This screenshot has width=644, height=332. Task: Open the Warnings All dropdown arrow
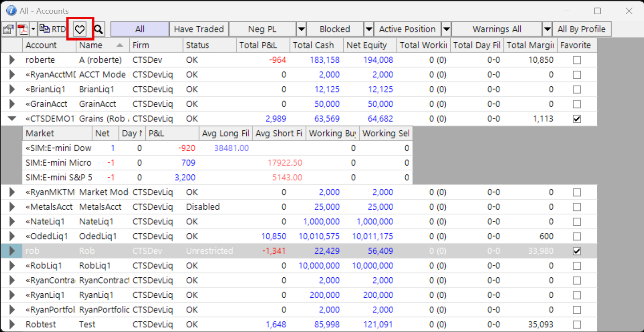[x=547, y=29]
